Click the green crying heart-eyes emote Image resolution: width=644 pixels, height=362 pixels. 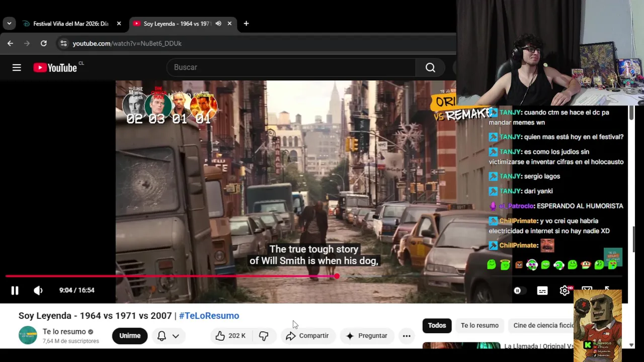coord(613,264)
